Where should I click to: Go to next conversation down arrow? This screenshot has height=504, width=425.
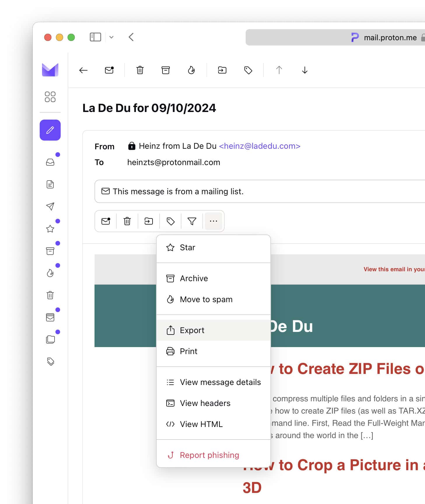pyautogui.click(x=305, y=70)
